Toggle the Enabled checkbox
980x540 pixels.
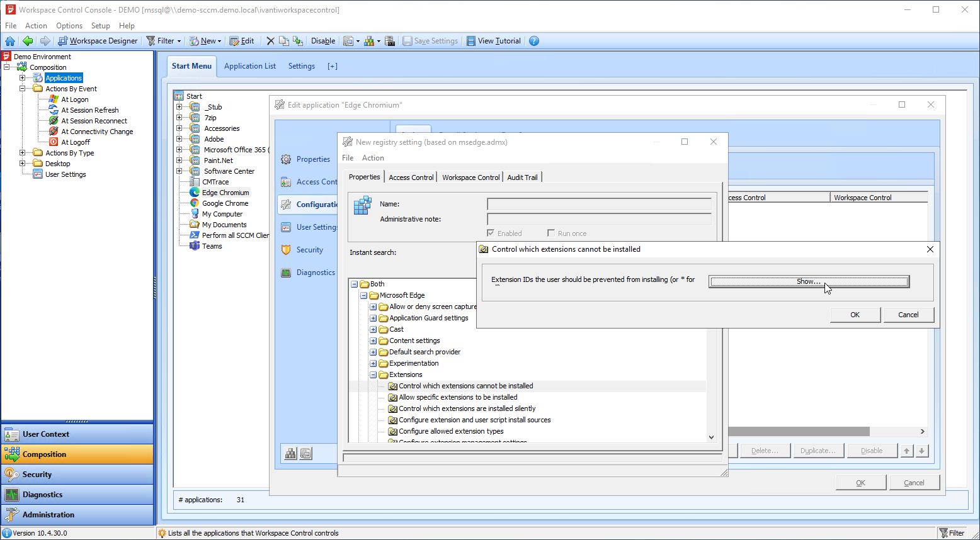[491, 233]
